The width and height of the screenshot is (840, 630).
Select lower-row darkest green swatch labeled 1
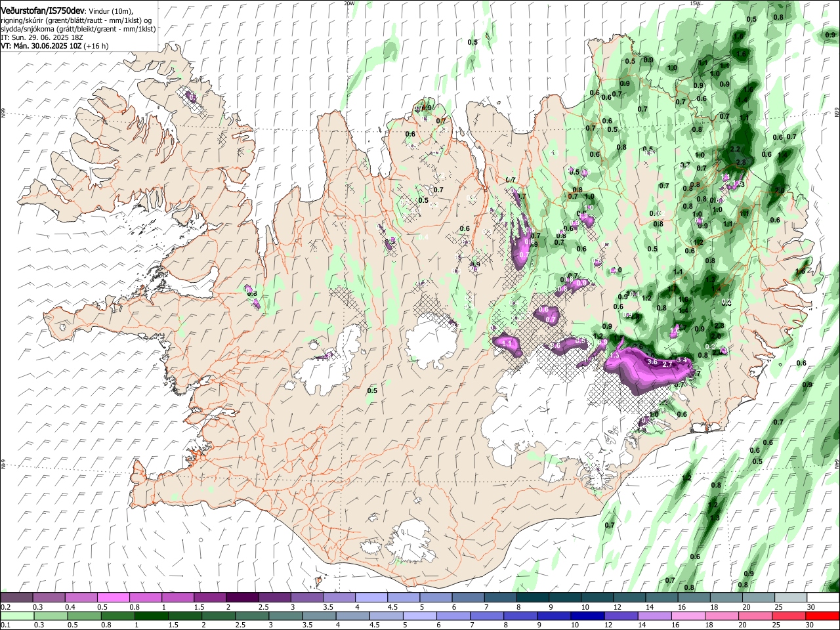[151, 616]
